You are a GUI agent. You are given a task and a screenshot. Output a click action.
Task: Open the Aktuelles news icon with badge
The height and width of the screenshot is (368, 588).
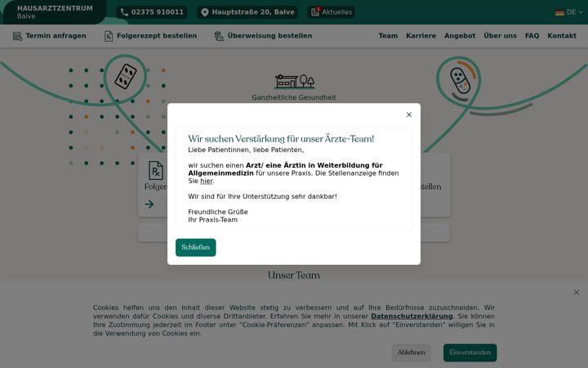click(315, 12)
